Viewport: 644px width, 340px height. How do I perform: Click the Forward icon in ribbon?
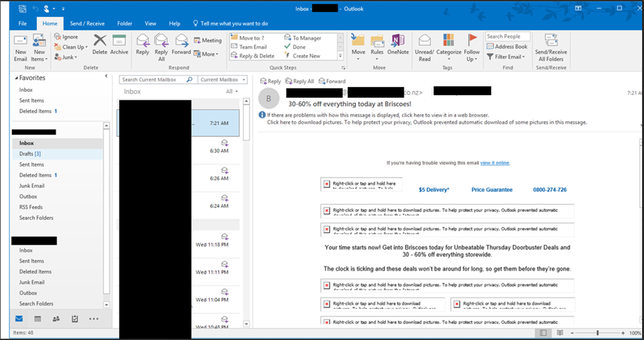[181, 40]
